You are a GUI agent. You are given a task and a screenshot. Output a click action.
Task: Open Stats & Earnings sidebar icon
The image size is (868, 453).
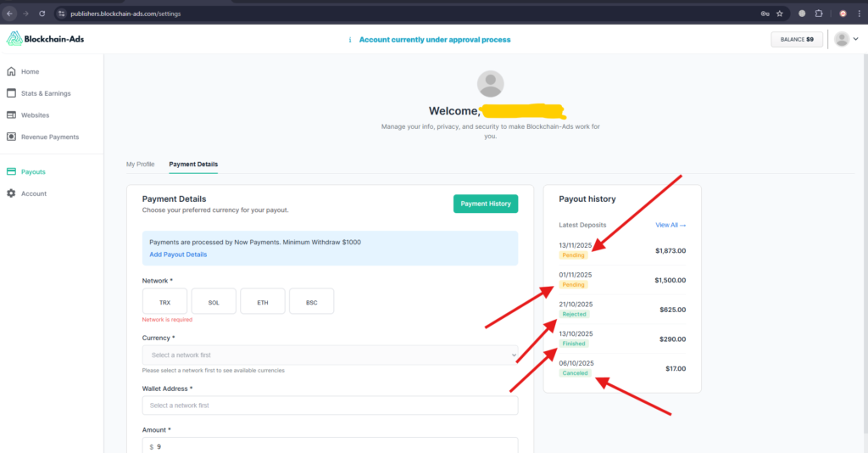[x=12, y=93]
